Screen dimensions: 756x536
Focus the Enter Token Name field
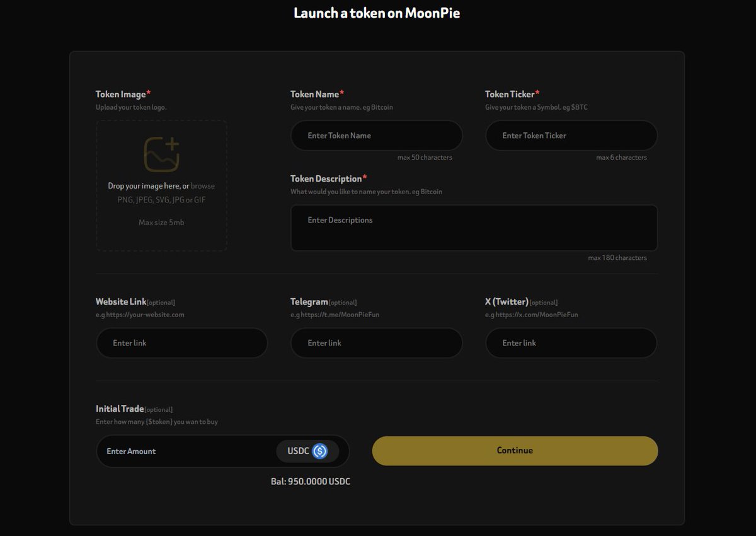377,136
